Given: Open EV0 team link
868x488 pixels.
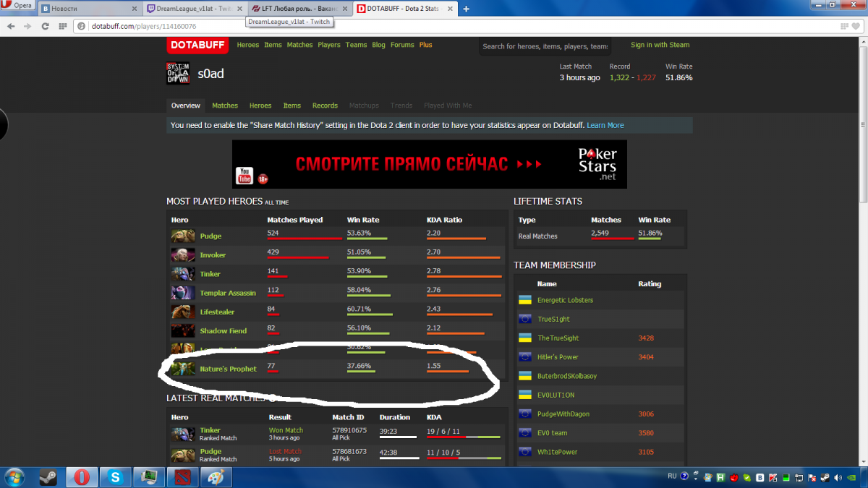Looking at the screenshot, I should point(552,433).
